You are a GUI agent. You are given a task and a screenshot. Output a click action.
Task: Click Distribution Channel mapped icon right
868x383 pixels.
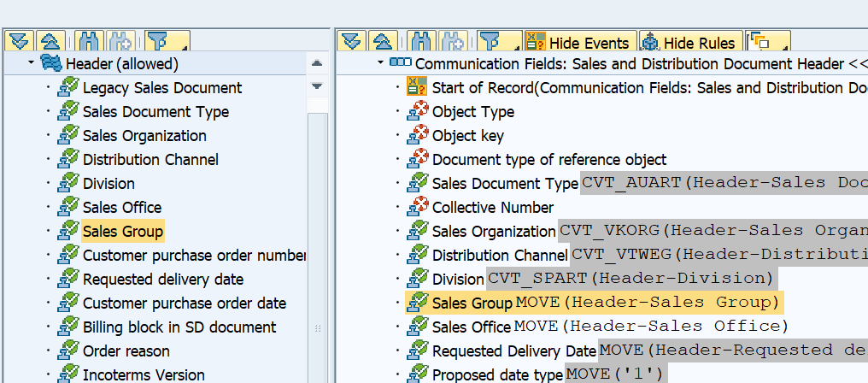(417, 255)
